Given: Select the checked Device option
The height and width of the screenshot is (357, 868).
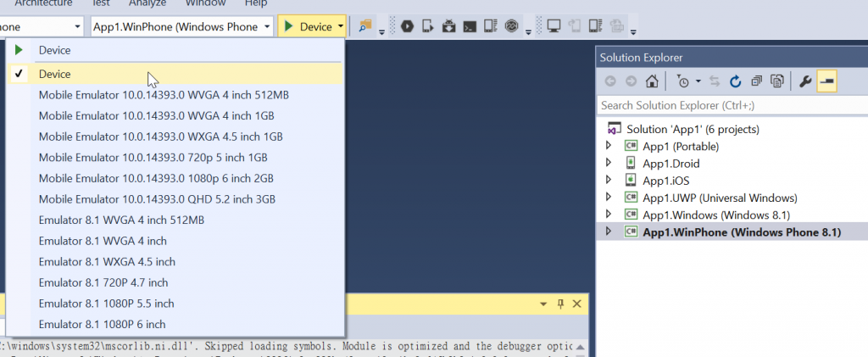Looking at the screenshot, I should click(175, 74).
